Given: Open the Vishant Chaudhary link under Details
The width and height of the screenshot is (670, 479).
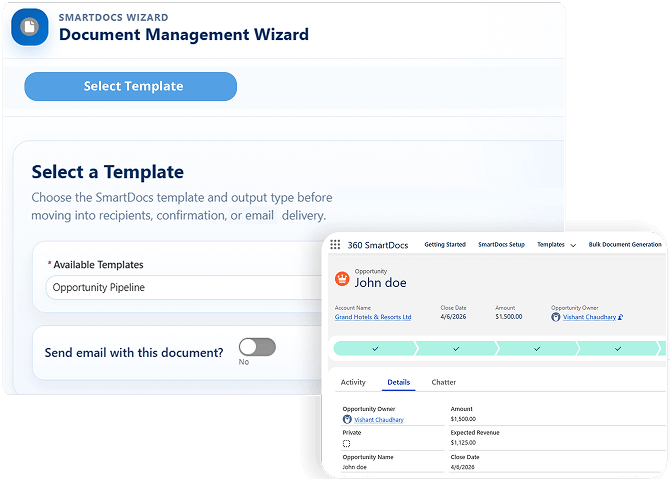Looking at the screenshot, I should (x=379, y=420).
